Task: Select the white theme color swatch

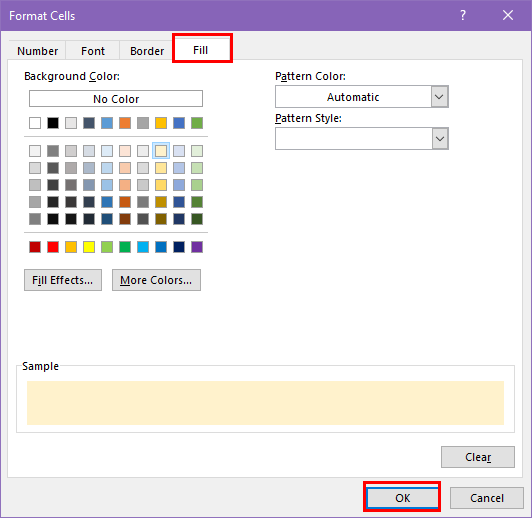Action: click(35, 123)
